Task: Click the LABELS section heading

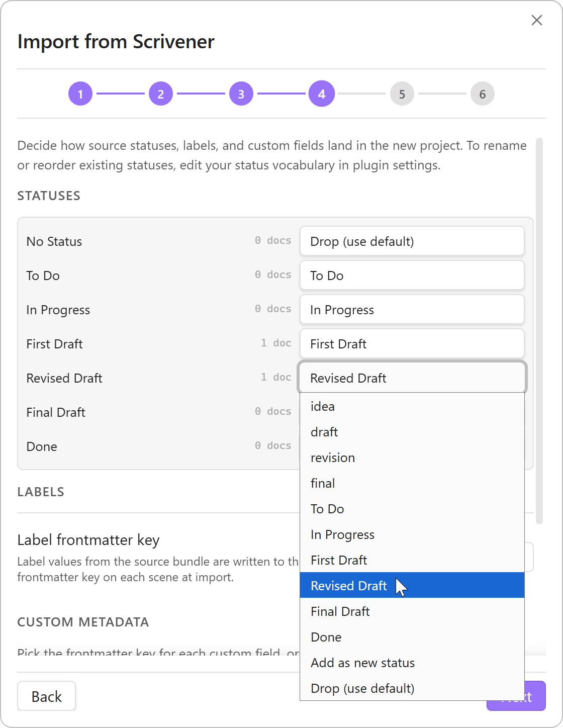Action: pos(41,492)
